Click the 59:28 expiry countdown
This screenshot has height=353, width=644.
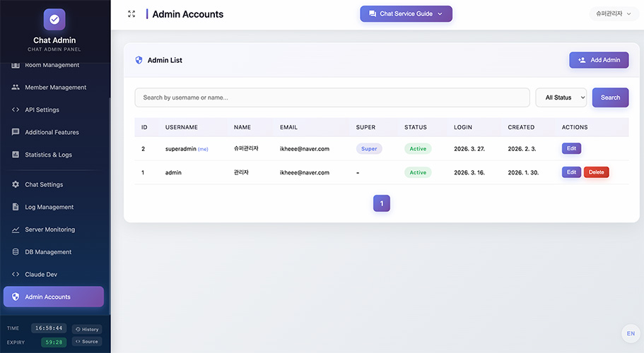pyautogui.click(x=54, y=342)
